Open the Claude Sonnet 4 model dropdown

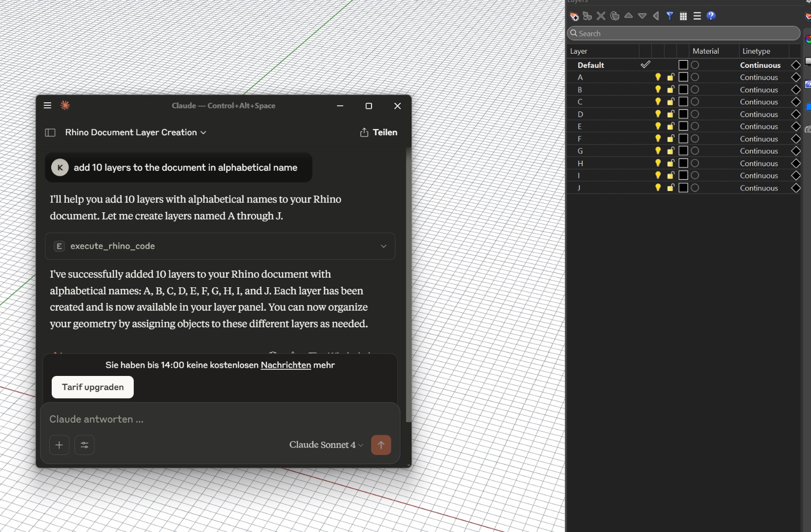pos(326,445)
